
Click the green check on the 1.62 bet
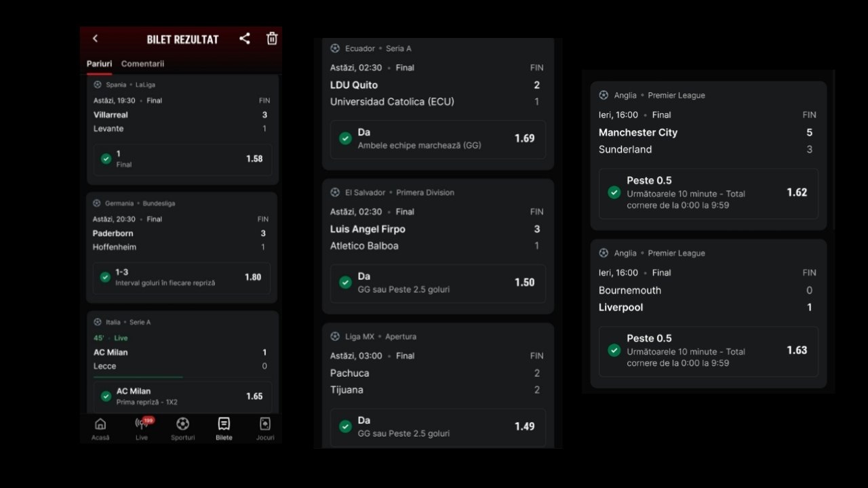[x=614, y=192]
